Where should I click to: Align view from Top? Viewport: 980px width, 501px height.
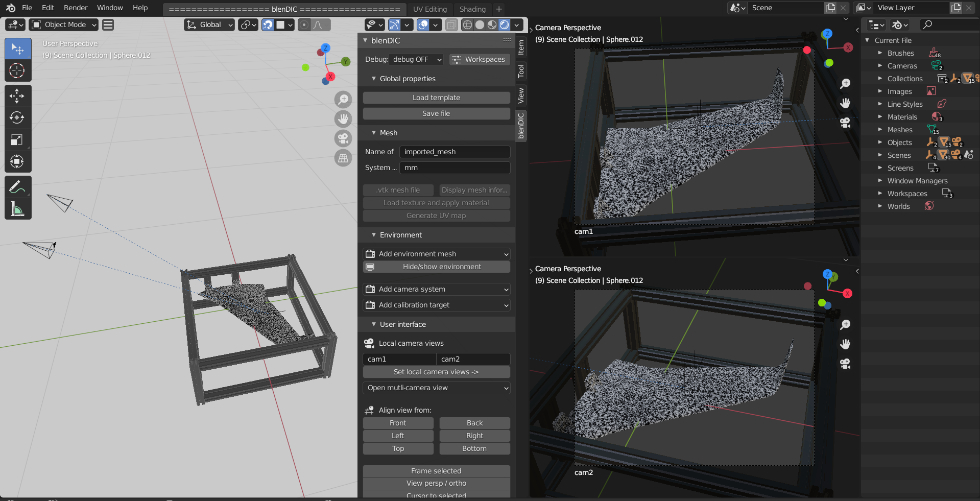coord(398,448)
